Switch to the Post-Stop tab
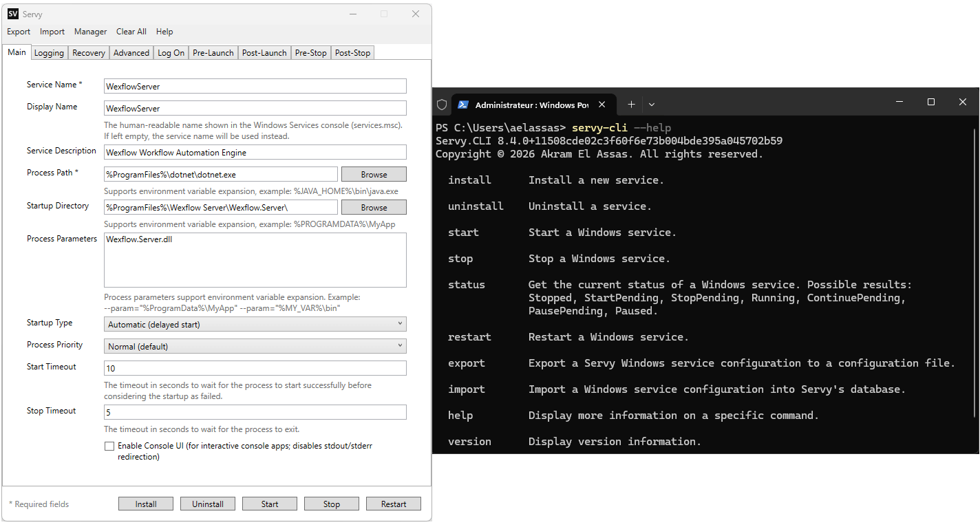The image size is (980, 527). 352,53
